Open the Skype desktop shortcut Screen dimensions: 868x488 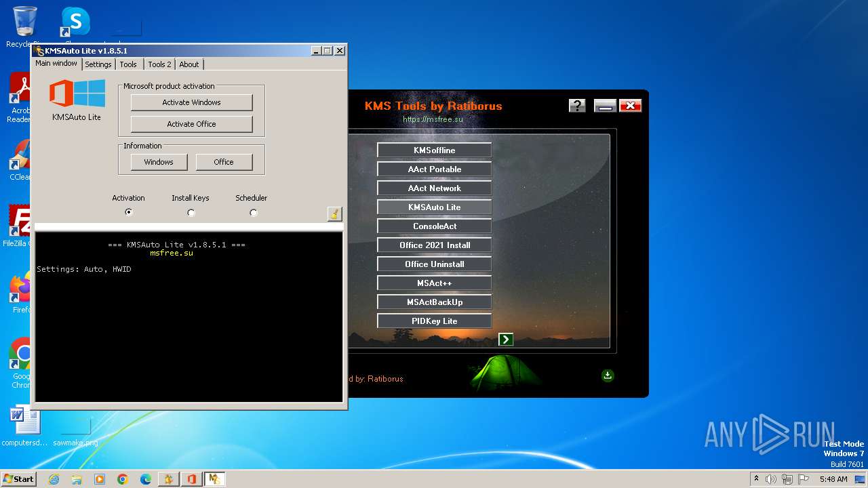[x=75, y=22]
